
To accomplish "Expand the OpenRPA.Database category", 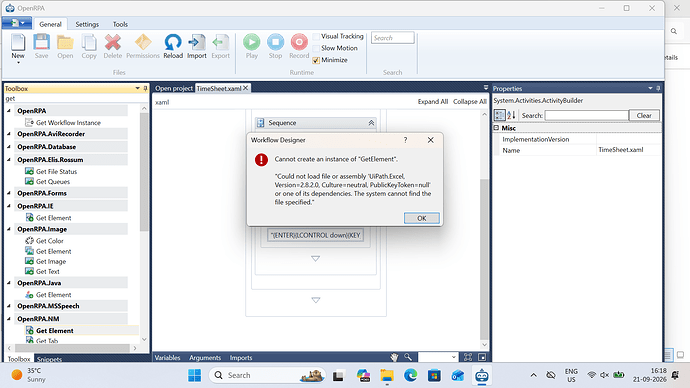I will pyautogui.click(x=9, y=147).
